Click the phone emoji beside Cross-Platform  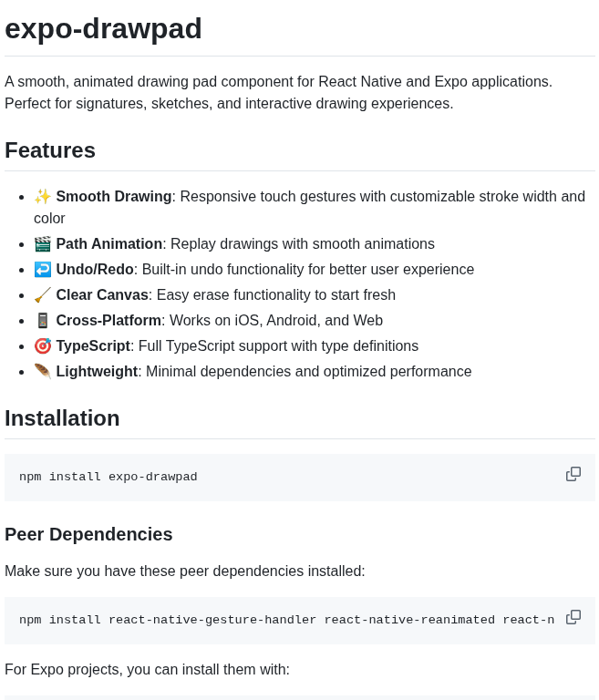(x=43, y=321)
